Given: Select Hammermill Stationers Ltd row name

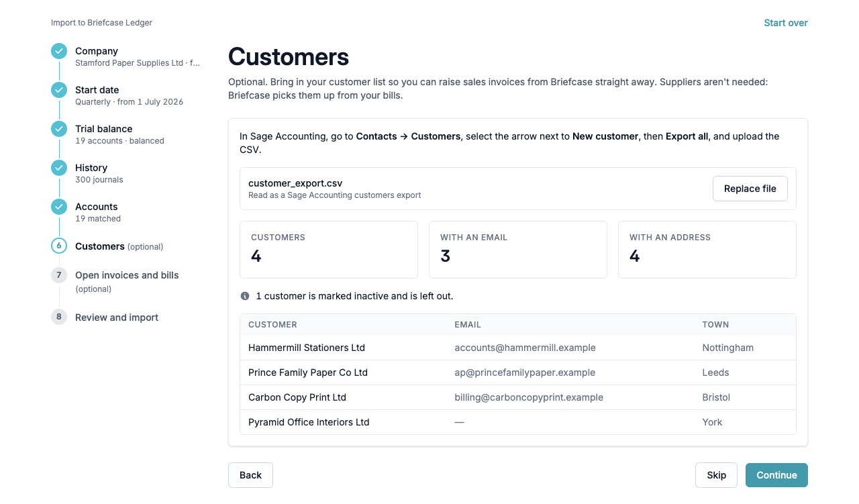Looking at the screenshot, I should click(x=307, y=348).
